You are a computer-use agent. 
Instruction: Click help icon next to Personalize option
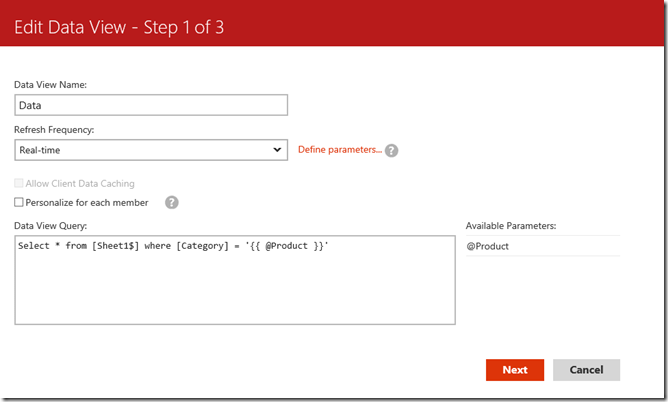[171, 202]
